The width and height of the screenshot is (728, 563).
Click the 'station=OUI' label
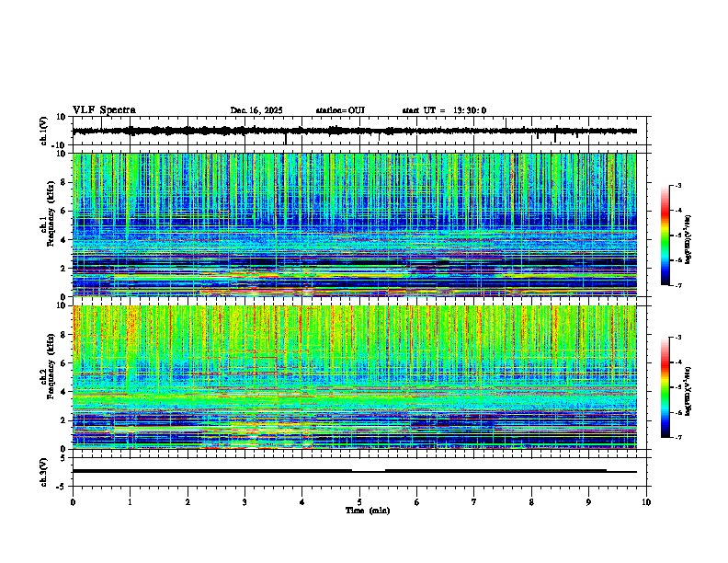coord(340,110)
